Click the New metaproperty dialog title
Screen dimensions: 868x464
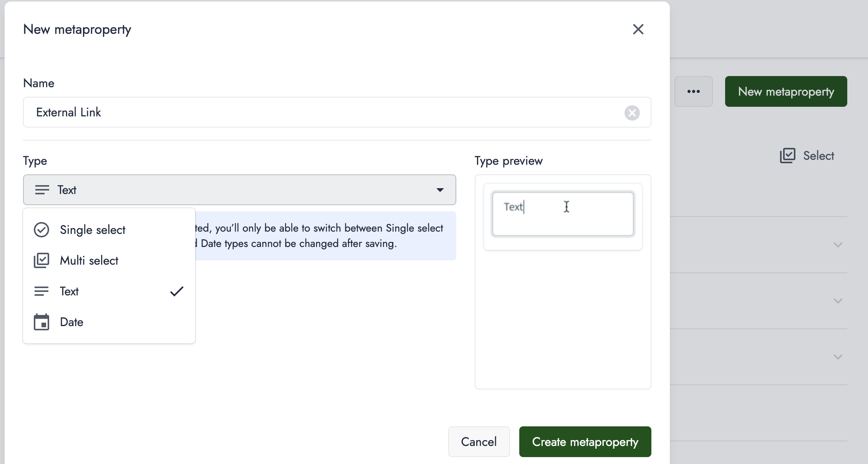[77, 29]
